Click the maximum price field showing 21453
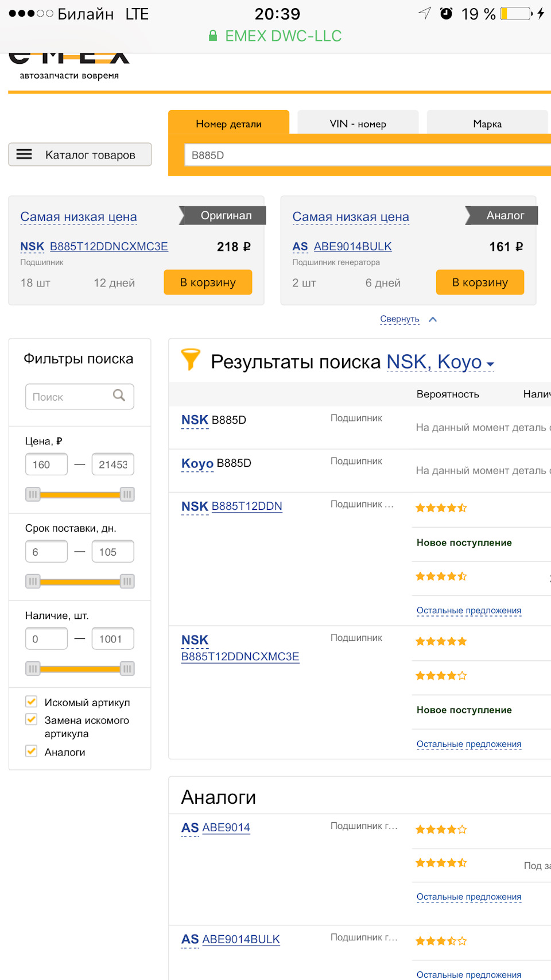Screen dimensions: 551x980 click(x=113, y=464)
